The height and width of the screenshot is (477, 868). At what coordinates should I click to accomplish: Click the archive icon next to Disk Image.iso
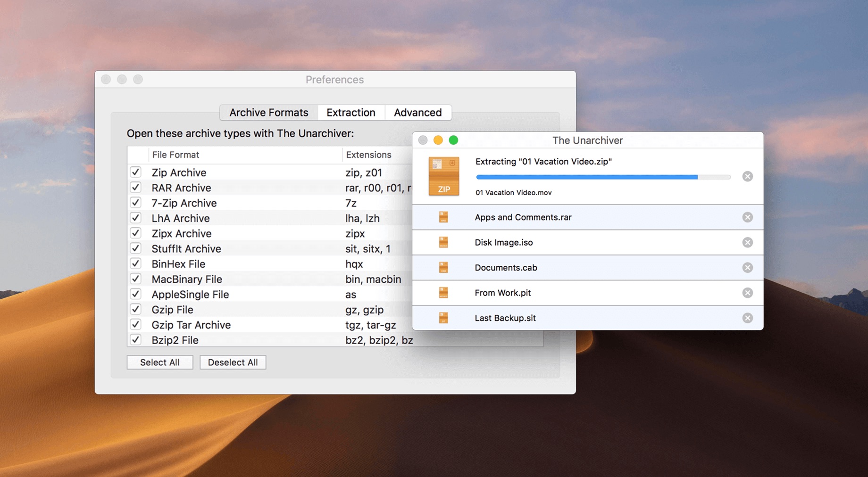point(443,242)
